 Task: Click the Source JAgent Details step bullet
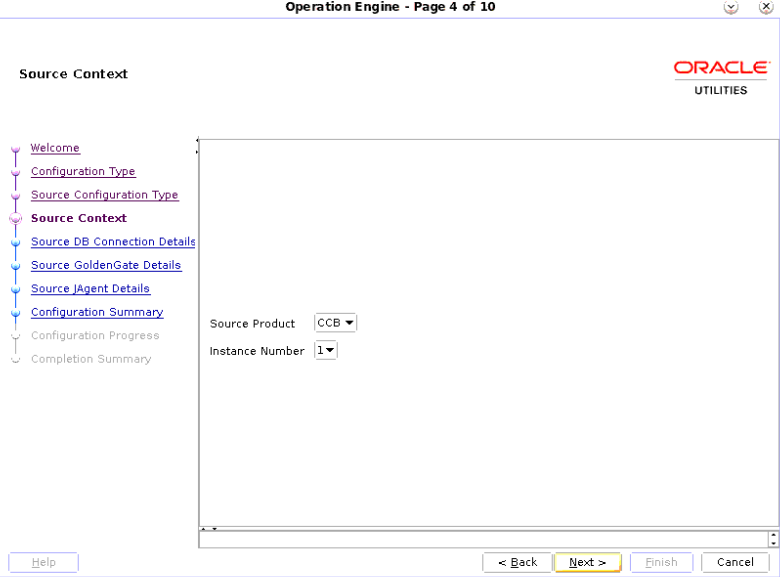click(15, 289)
